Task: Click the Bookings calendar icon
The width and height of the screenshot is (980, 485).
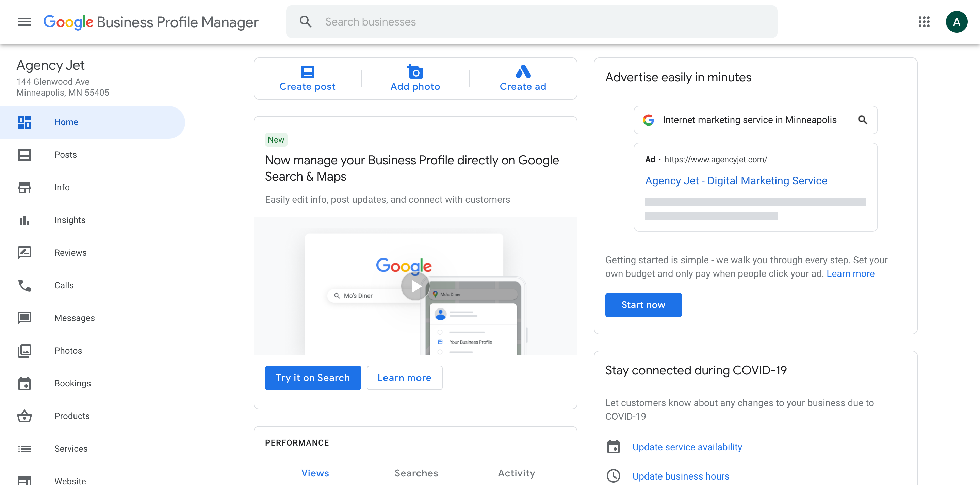Action: point(24,383)
